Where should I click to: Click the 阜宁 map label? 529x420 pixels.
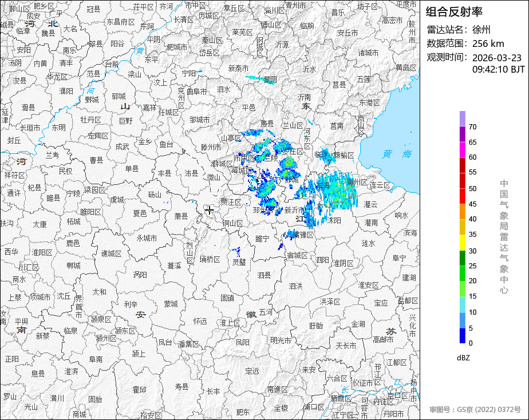[399, 258]
